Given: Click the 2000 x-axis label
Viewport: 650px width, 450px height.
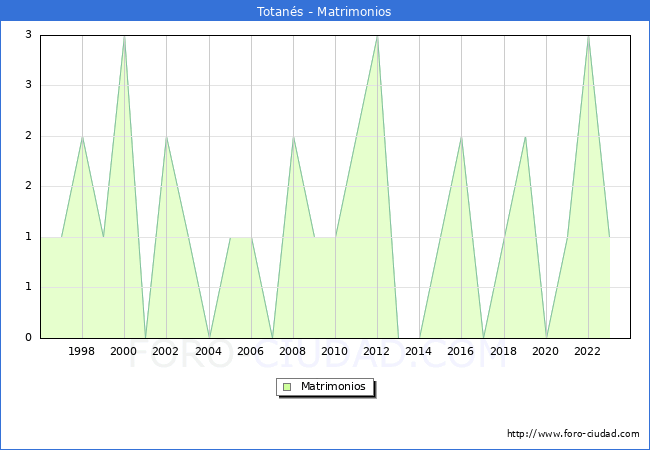Looking at the screenshot, I should (124, 351).
